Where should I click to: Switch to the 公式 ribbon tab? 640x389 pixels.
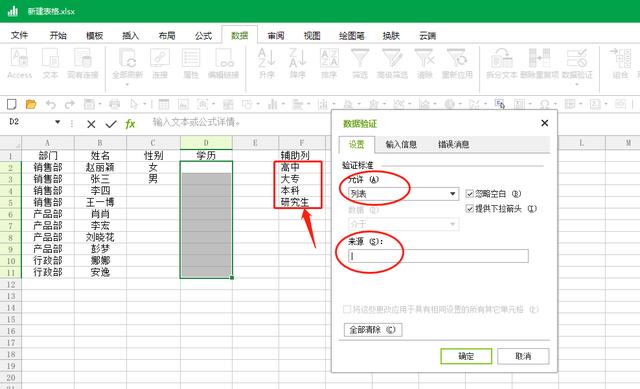(x=203, y=36)
